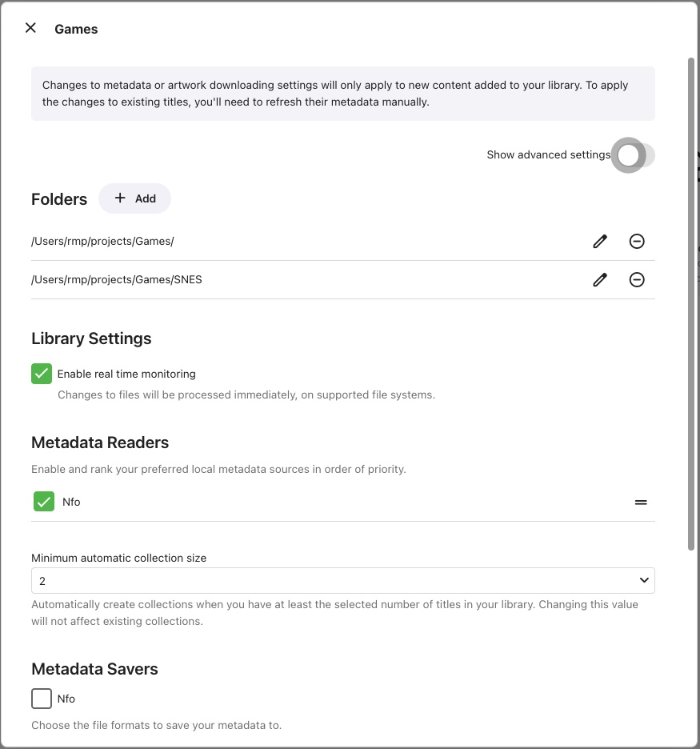
Task: Select the /Users/rmp/projects/Games/SNES path text
Action: pyautogui.click(x=117, y=279)
